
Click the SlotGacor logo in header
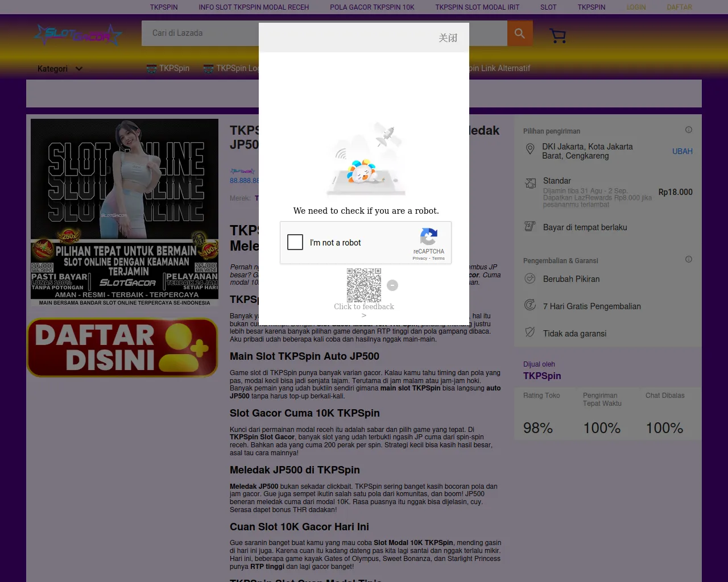[x=78, y=35]
